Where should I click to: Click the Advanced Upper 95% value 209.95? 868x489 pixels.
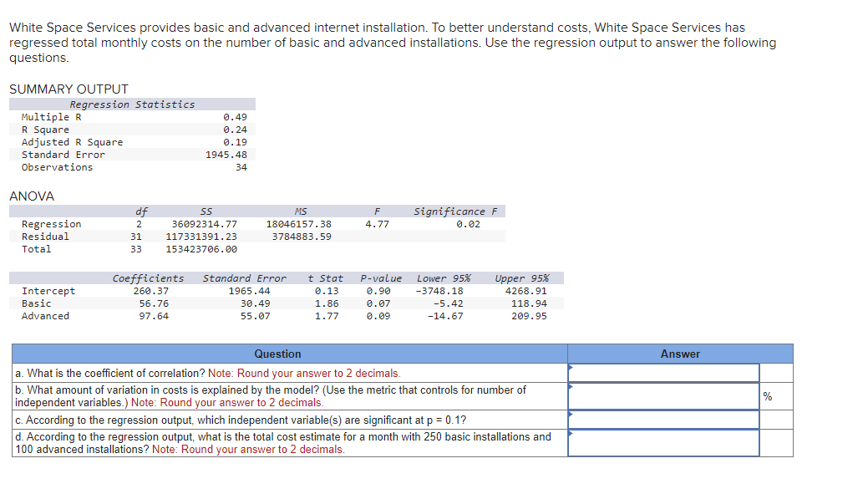pos(529,316)
